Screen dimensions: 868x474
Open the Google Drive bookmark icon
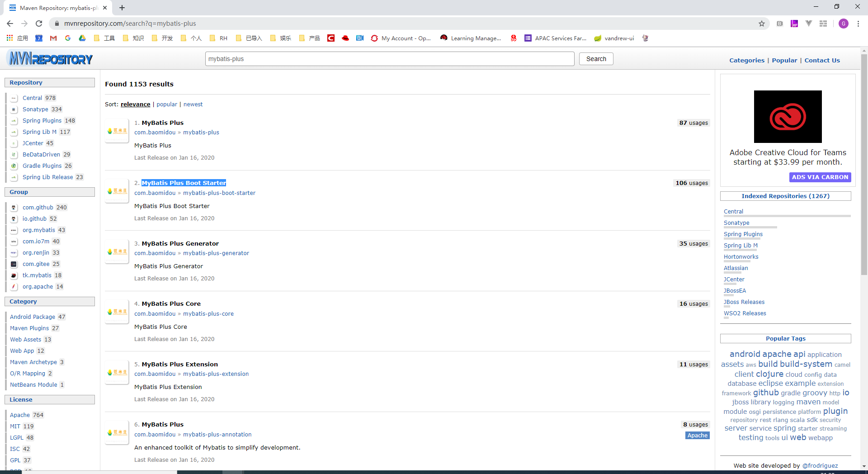(x=82, y=38)
